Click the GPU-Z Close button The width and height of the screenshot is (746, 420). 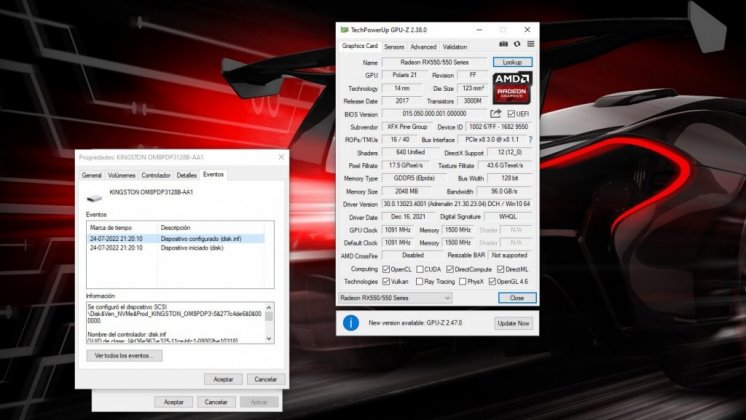pos(517,298)
